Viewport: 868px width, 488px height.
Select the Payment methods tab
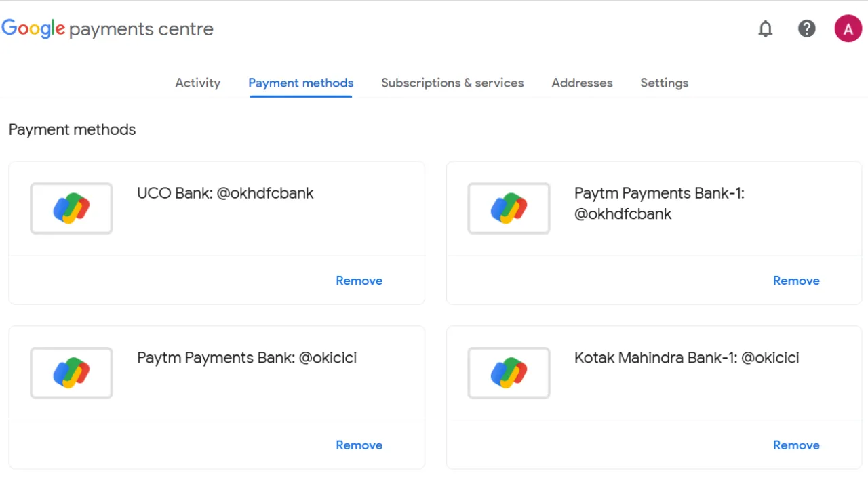point(300,83)
